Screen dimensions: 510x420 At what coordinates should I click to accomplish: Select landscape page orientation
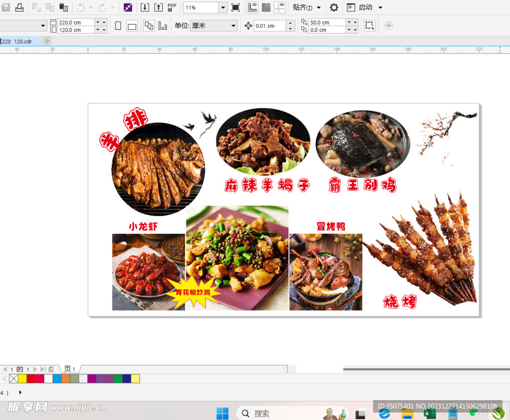[x=132, y=26]
